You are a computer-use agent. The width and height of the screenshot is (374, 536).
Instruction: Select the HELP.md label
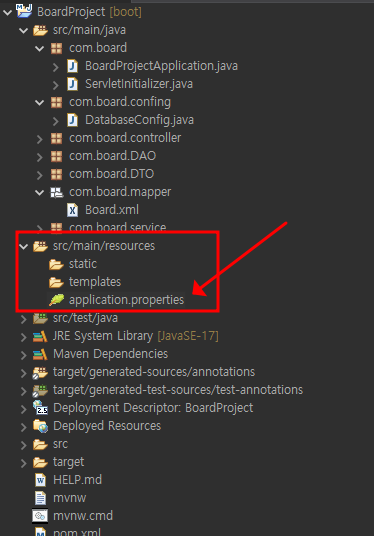tap(77, 480)
